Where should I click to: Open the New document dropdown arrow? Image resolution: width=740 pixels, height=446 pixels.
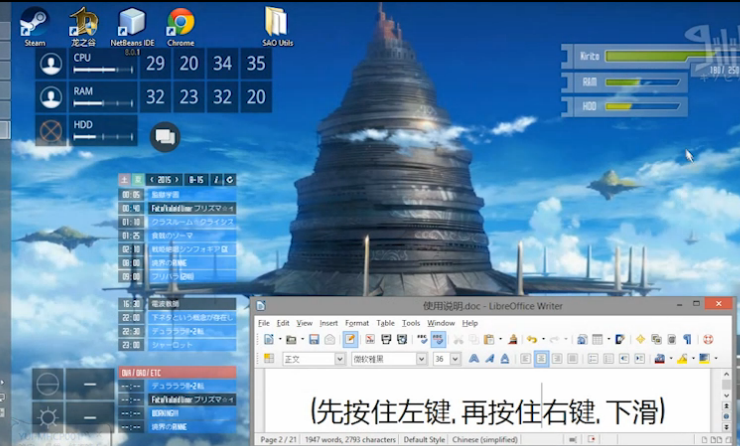(x=279, y=339)
